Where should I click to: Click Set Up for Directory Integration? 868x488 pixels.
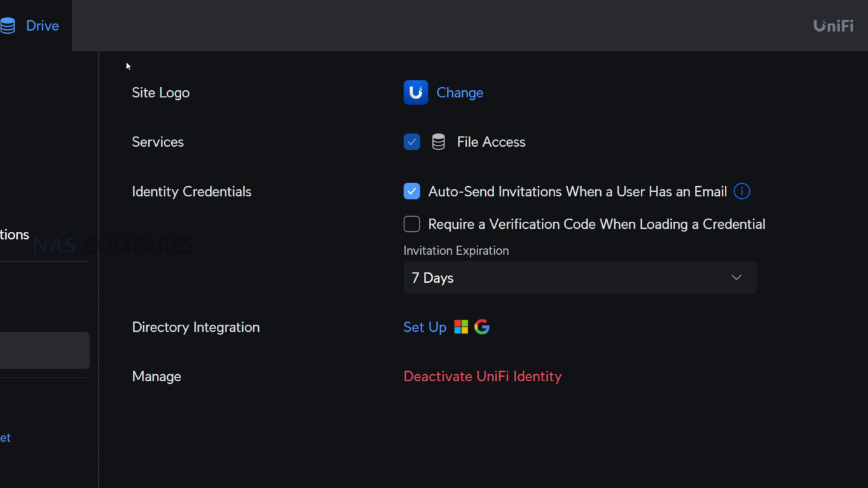pyautogui.click(x=425, y=327)
